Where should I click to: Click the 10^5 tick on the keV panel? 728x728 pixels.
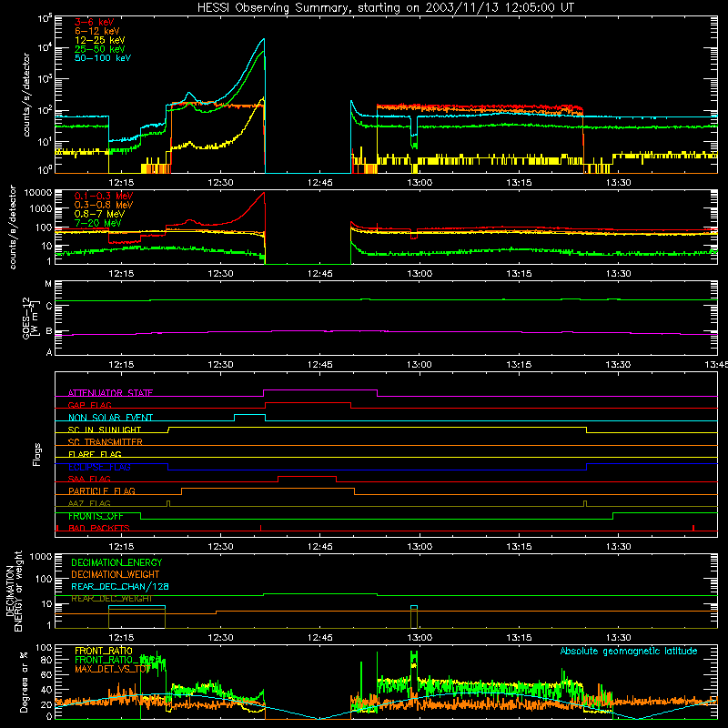pyautogui.click(x=45, y=19)
